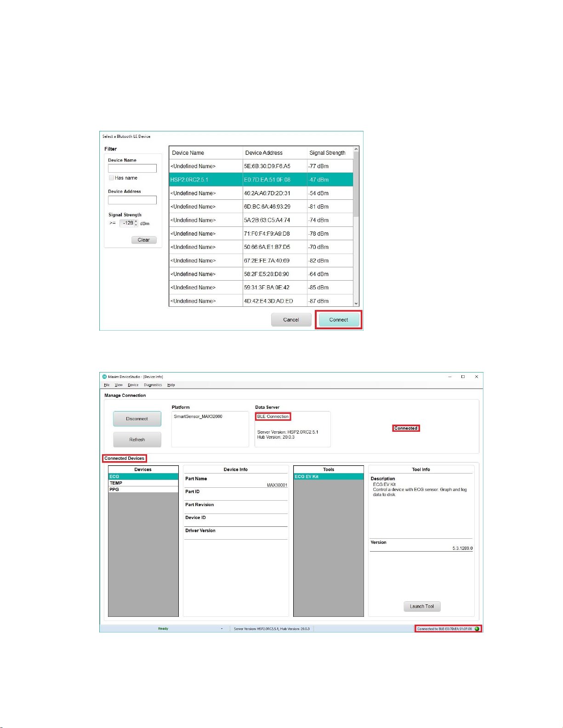
Task: Click the SmartSensor_MAX32660 platform text
Action: (198, 417)
